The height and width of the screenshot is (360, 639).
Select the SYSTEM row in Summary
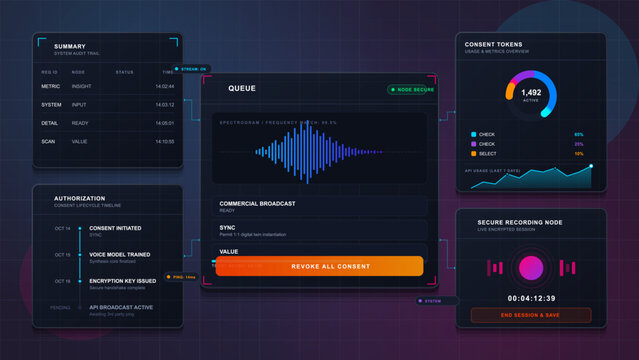[108, 105]
